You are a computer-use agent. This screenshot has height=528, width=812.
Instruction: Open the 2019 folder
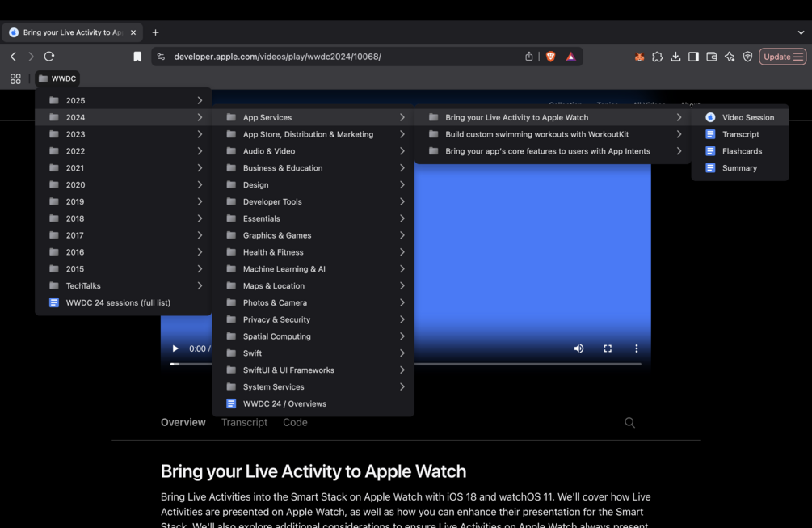tap(124, 201)
